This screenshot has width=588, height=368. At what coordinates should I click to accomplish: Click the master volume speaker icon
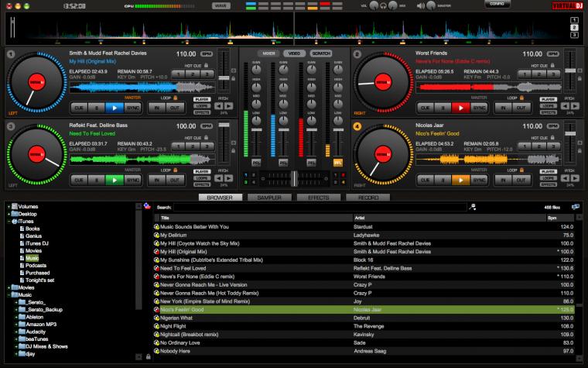421,5
